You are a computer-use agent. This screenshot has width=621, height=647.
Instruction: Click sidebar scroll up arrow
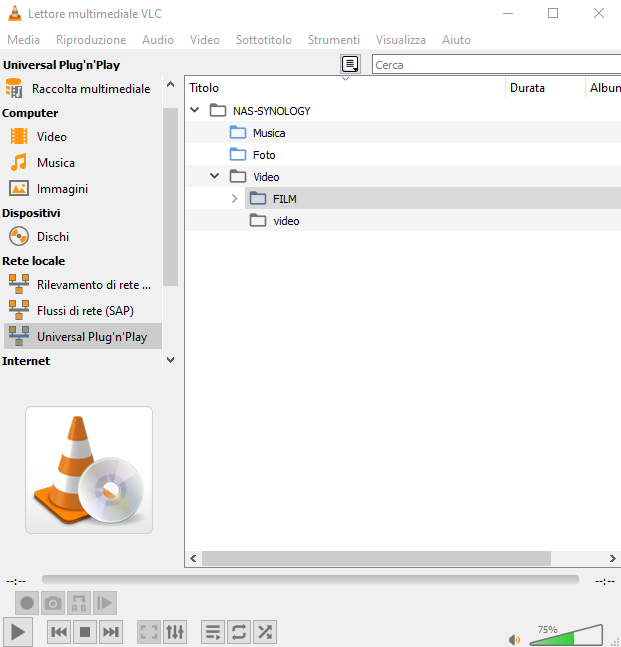point(170,85)
